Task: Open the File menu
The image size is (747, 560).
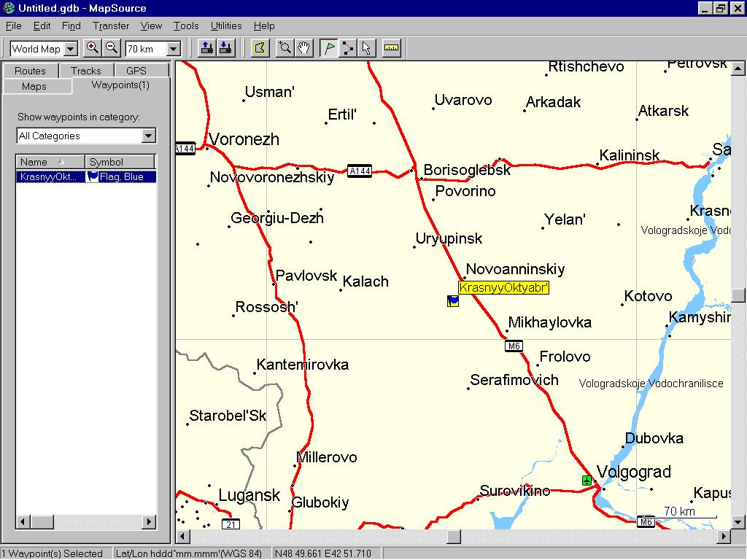Action: click(13, 26)
